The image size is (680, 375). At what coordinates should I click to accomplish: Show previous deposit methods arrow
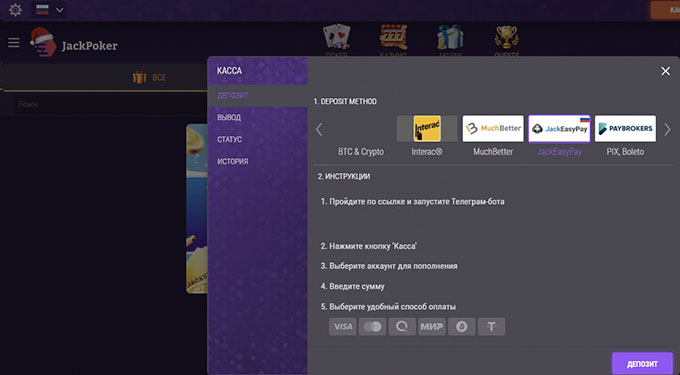tap(319, 129)
